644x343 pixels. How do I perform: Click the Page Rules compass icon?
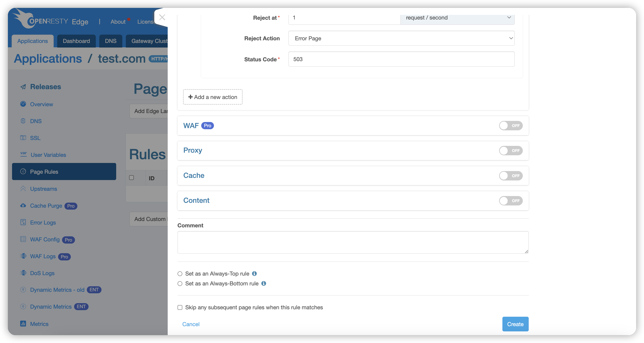tap(23, 171)
